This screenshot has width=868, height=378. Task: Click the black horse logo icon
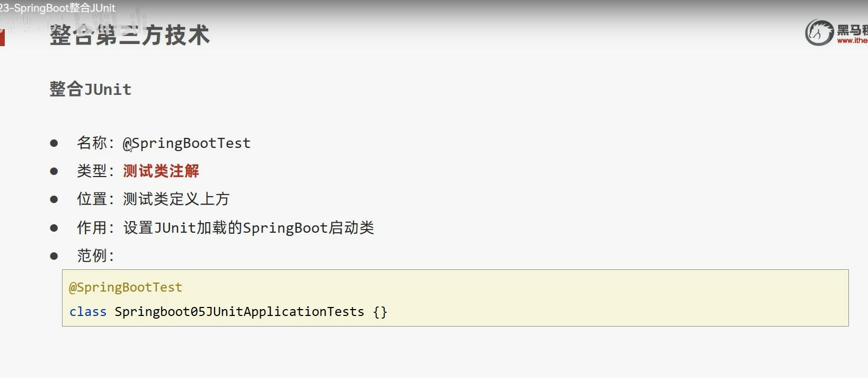819,32
